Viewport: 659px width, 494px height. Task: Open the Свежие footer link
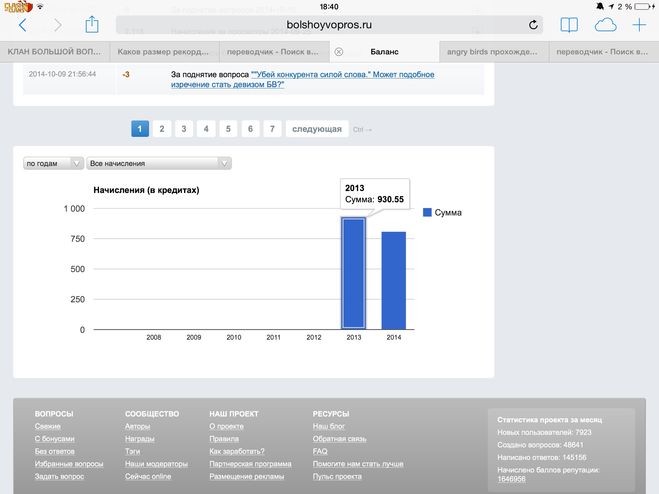pyautogui.click(x=48, y=426)
